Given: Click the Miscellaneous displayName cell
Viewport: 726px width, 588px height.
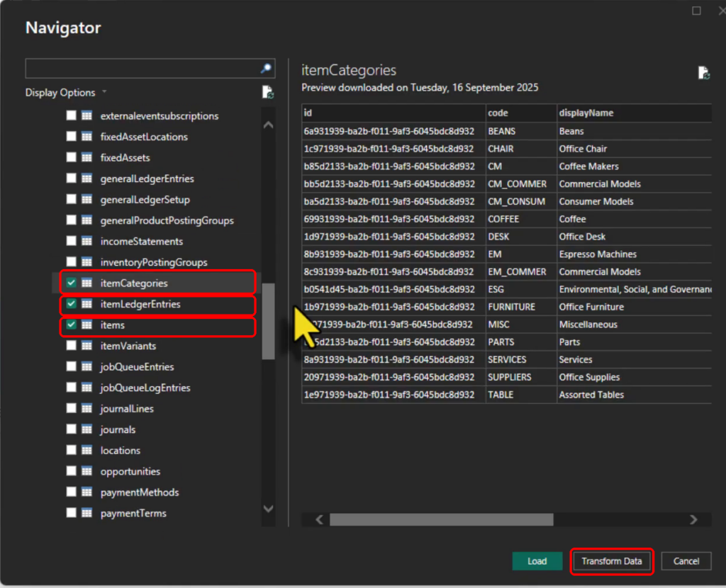Looking at the screenshot, I should click(635, 324).
